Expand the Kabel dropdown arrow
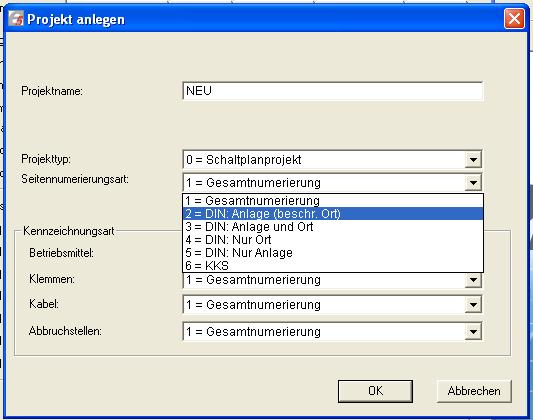533x420 pixels. (x=473, y=305)
